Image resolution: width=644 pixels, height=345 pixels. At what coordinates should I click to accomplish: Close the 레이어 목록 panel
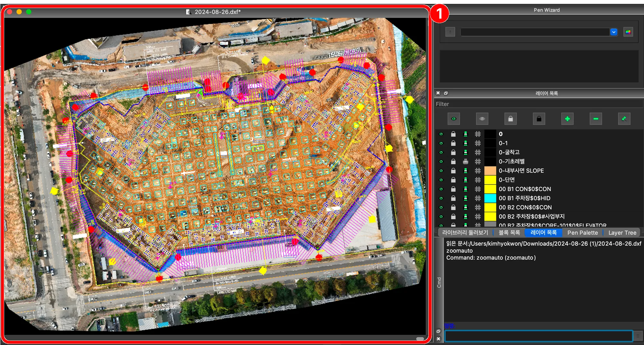tap(438, 93)
